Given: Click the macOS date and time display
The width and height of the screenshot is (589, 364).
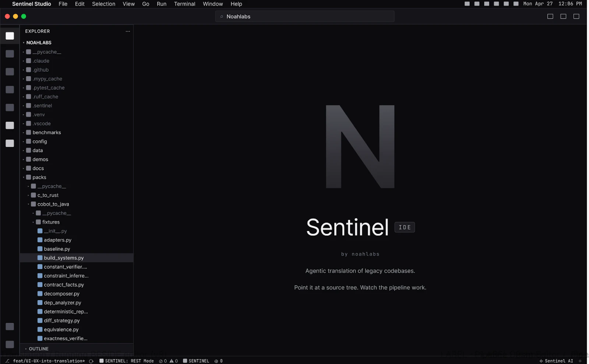Looking at the screenshot, I should click(553, 4).
